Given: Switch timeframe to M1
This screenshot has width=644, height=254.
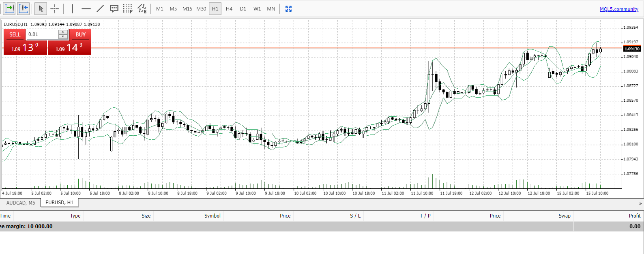Looking at the screenshot, I should pos(160,9).
